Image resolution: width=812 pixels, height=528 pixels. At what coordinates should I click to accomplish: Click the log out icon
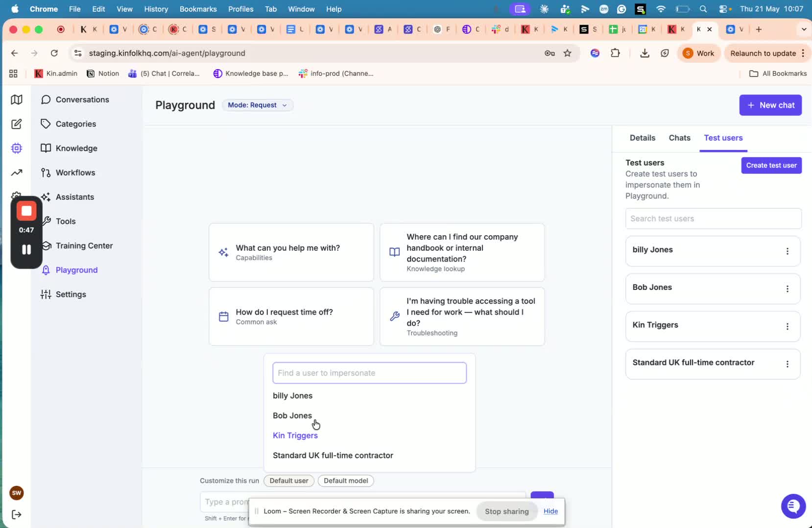click(17, 514)
